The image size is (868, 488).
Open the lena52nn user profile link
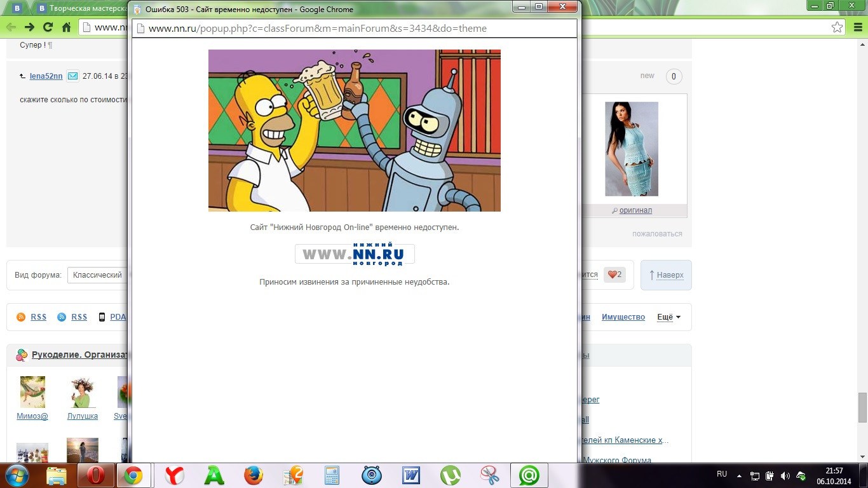pyautogui.click(x=46, y=76)
